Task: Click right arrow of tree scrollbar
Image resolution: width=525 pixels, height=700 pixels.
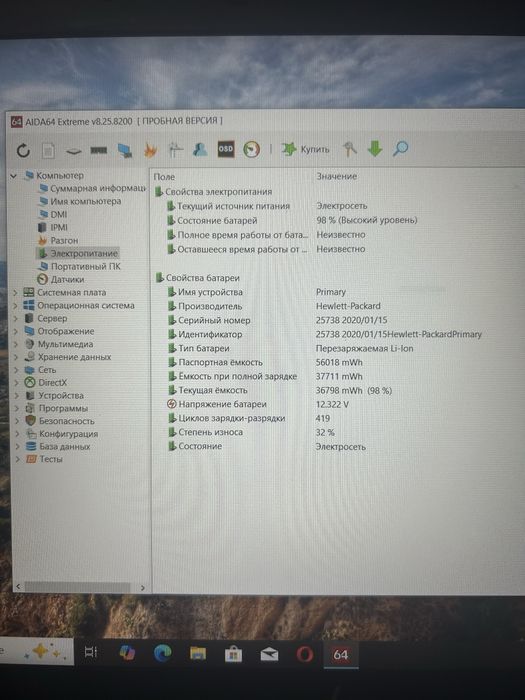Action: [x=142, y=588]
